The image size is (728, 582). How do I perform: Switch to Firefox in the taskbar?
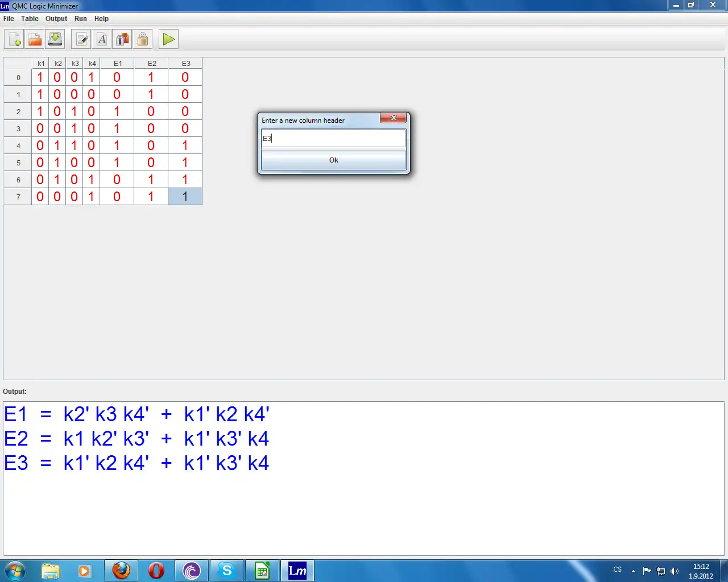click(121, 571)
